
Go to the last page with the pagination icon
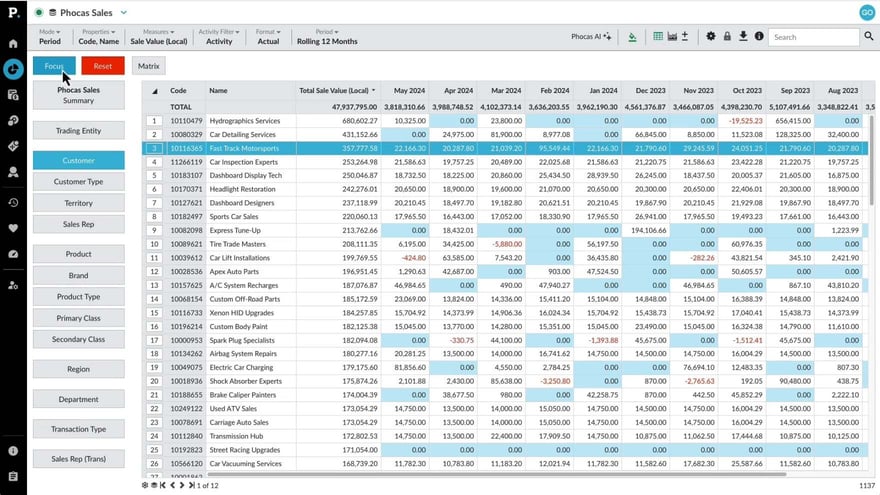(191, 485)
